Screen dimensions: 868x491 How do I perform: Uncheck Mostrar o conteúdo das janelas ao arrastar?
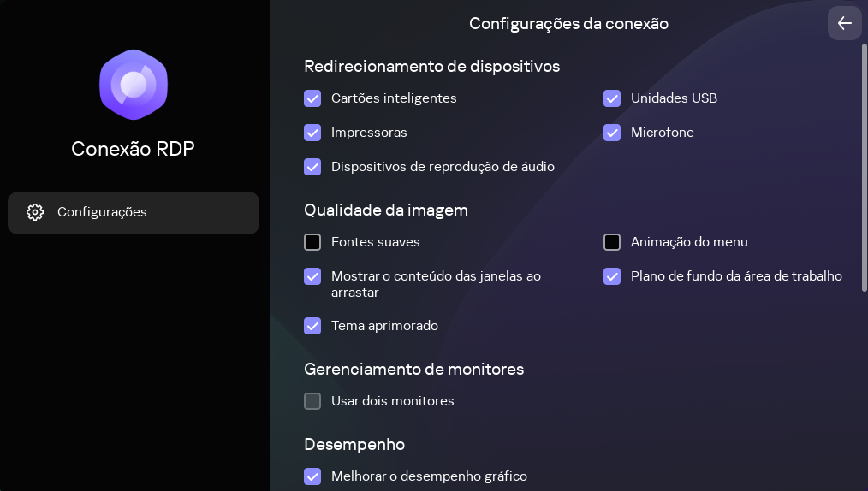tap(312, 276)
